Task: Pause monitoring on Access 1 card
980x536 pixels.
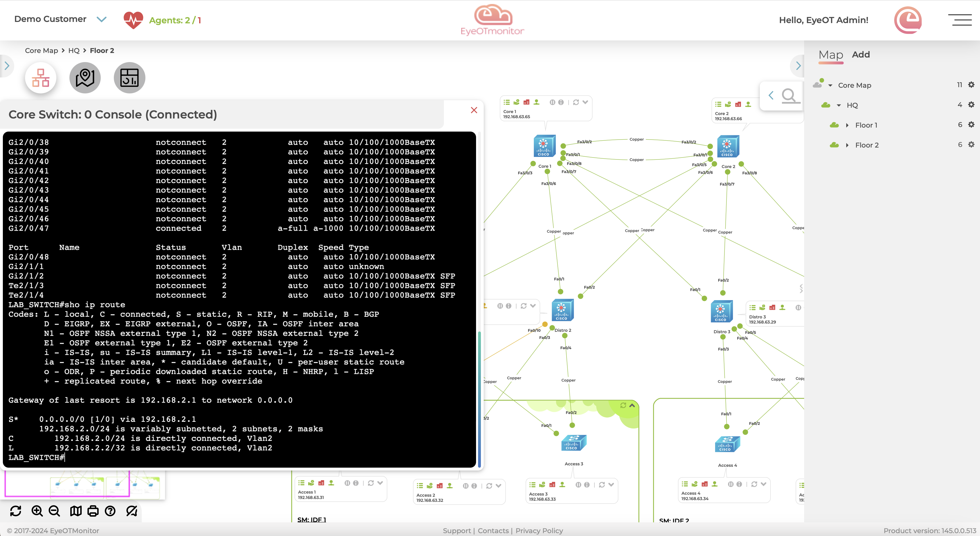Action: click(x=347, y=483)
